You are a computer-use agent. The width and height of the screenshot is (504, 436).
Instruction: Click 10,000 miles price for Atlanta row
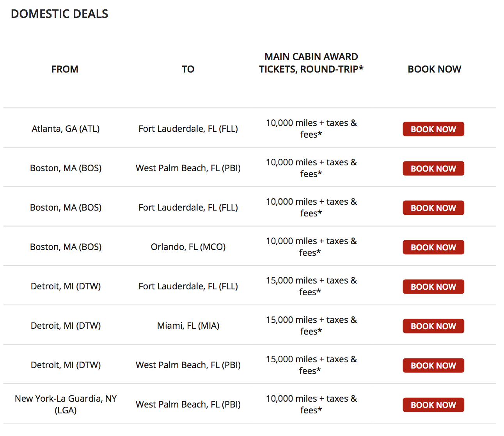click(311, 129)
